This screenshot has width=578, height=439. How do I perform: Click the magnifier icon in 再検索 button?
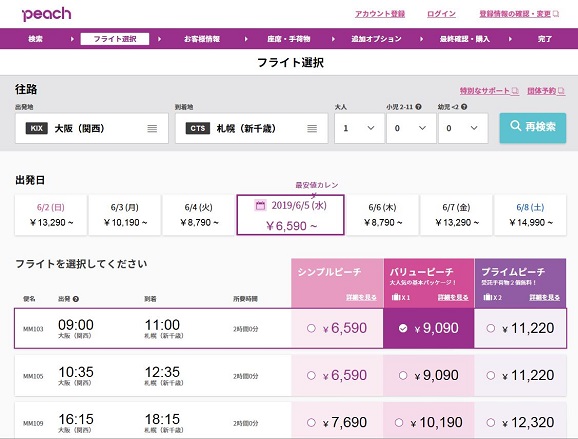(515, 126)
